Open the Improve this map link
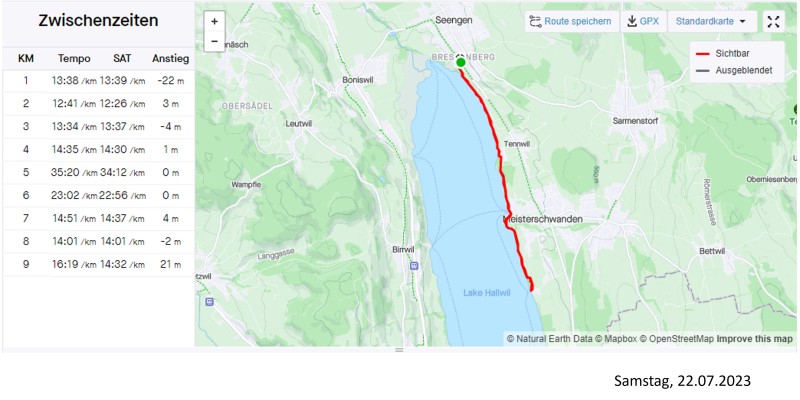800x400 pixels. click(755, 339)
